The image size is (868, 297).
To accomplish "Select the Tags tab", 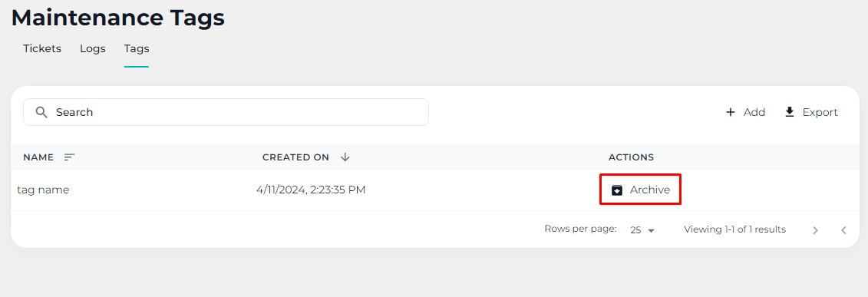I will pyautogui.click(x=137, y=48).
